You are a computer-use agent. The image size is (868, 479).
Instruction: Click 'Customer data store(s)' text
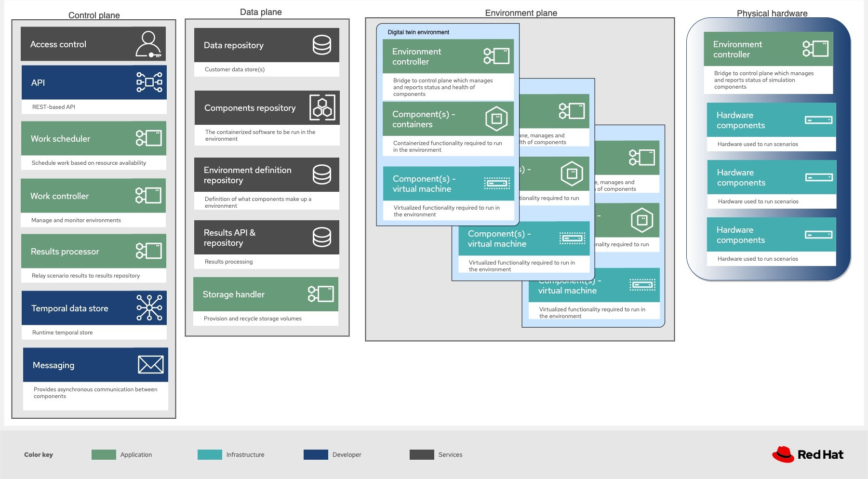tap(235, 69)
